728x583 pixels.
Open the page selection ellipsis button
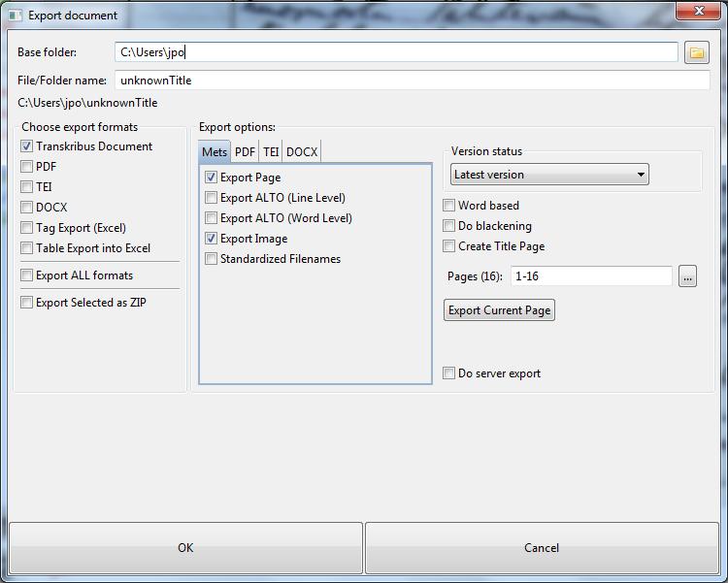pyautogui.click(x=687, y=276)
